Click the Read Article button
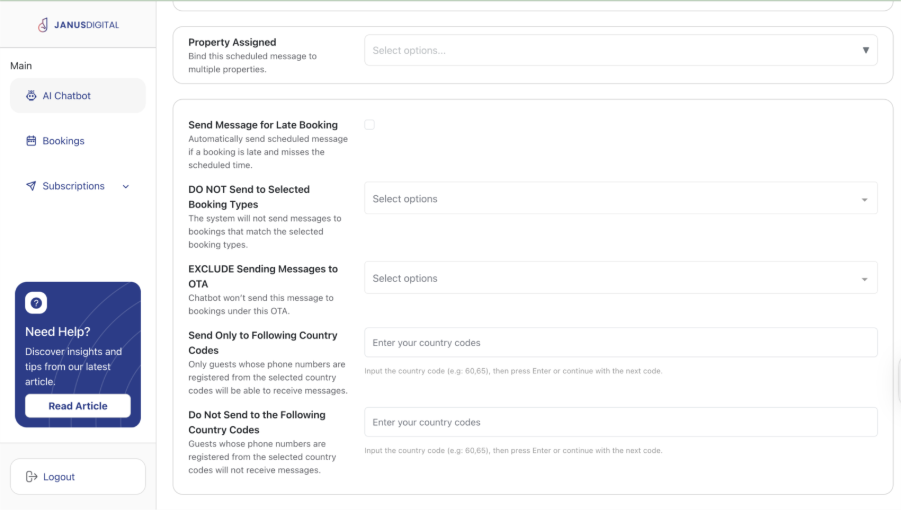 click(x=77, y=406)
